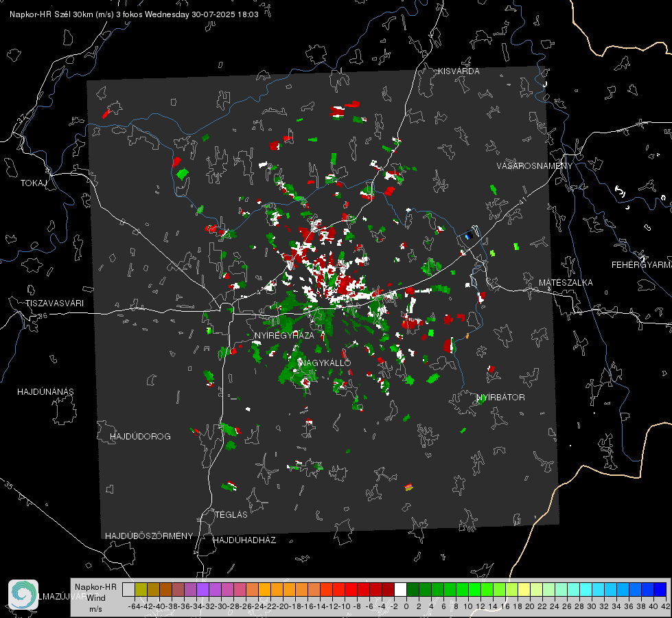Click the NAGYKÁLLÓ city label

pos(325,363)
